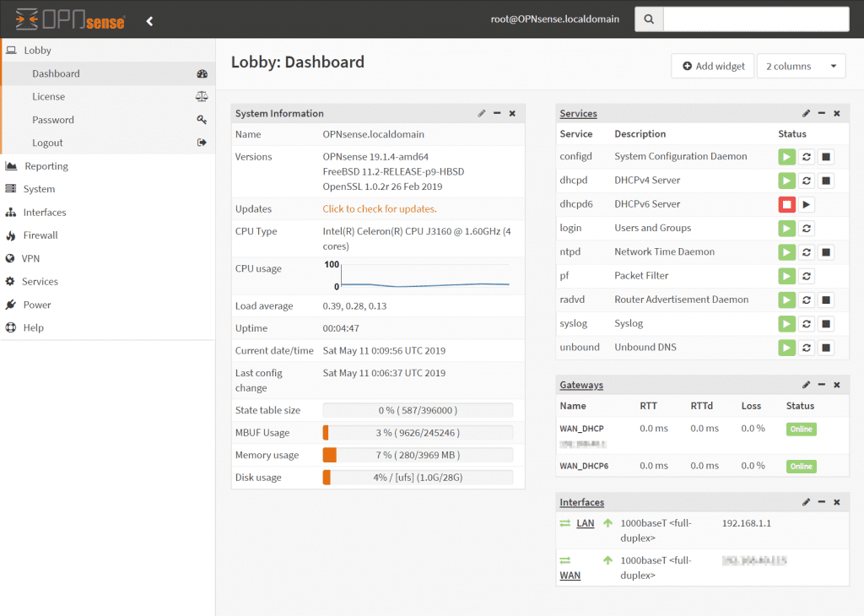Stop the radvd service

pos(825,300)
